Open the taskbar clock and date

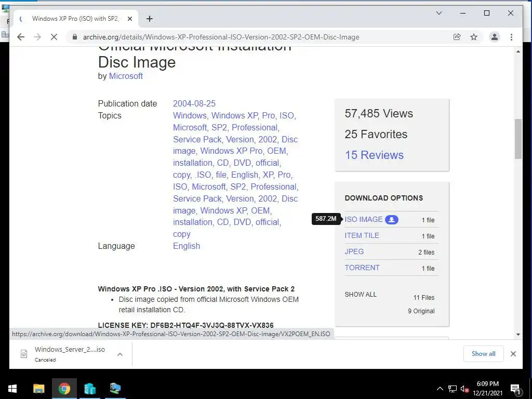point(487,389)
